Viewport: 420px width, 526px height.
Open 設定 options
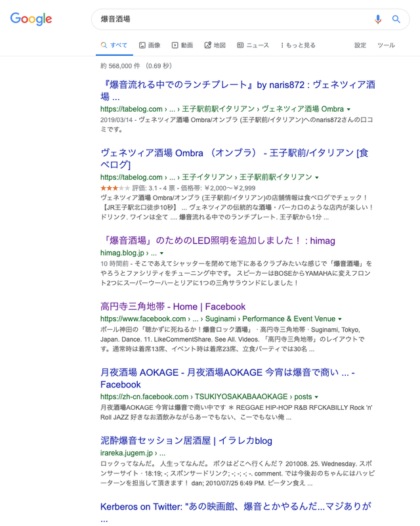pos(360,45)
